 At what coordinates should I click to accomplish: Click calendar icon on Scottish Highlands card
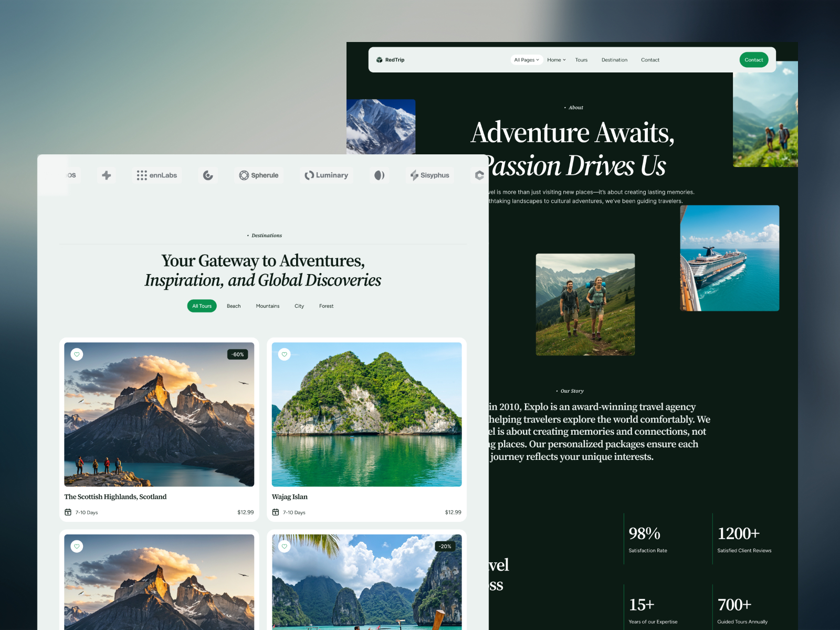coord(68,512)
